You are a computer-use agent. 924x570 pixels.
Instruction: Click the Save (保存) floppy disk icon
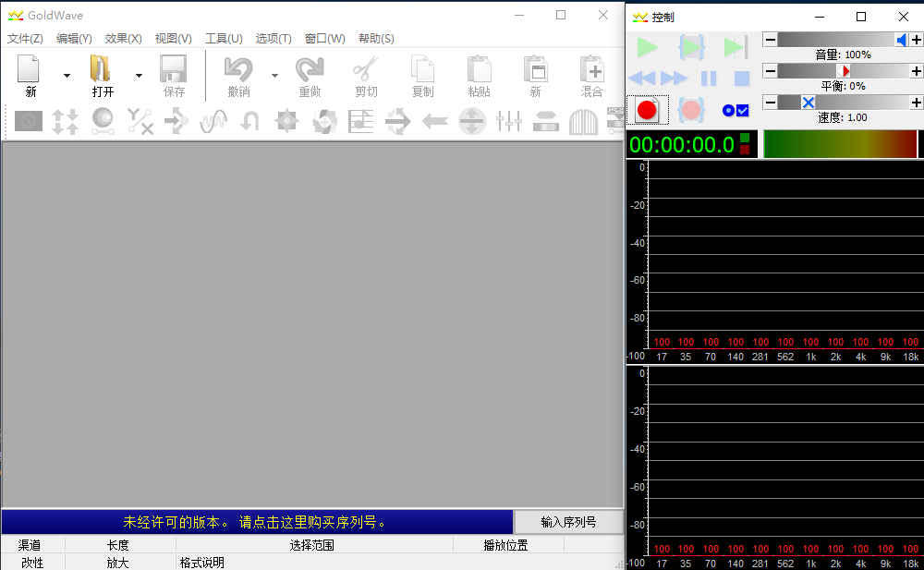point(174,69)
